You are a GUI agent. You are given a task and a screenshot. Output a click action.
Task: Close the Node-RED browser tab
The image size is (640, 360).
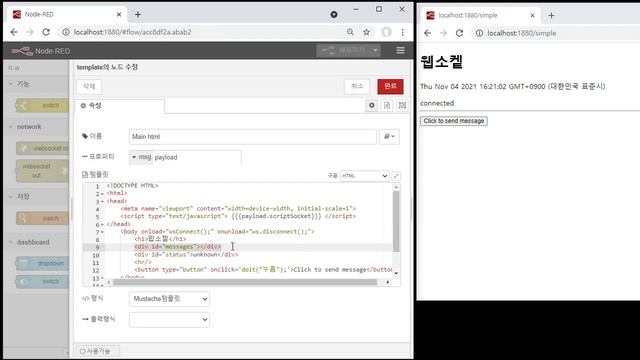tap(119, 15)
